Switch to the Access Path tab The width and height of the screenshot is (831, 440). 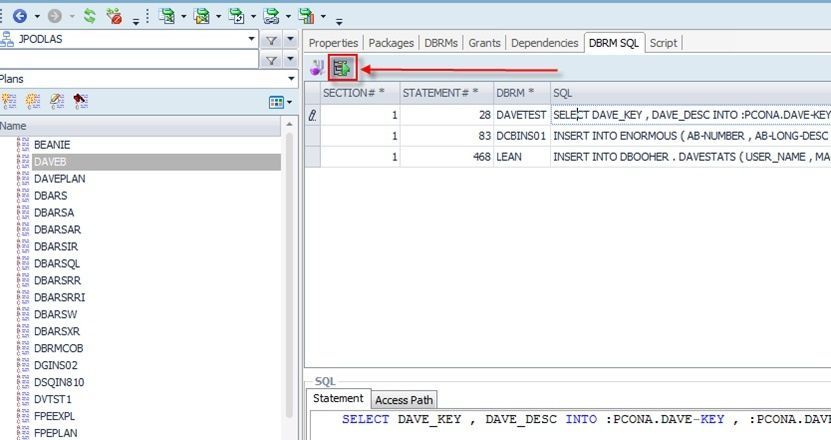click(x=404, y=400)
